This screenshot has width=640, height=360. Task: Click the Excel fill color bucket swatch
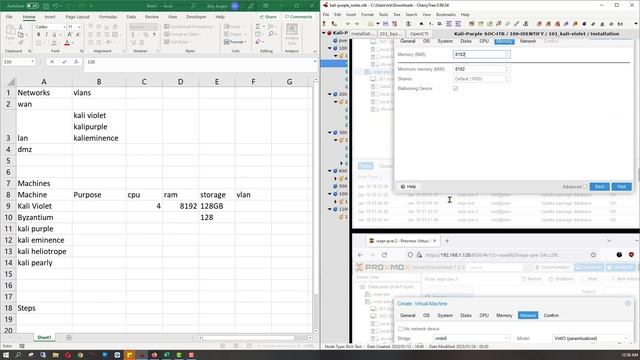(53, 42)
